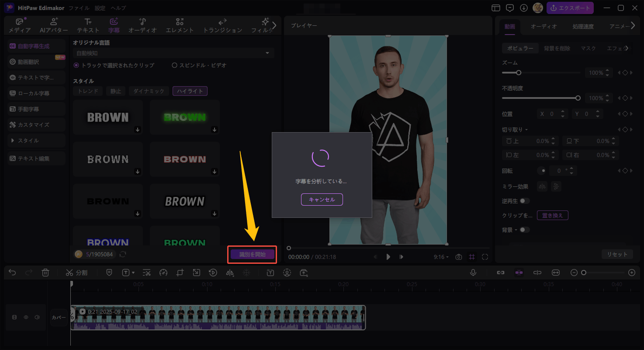Click the camera snapshot icon in player
The image size is (644, 350).
pos(458,257)
